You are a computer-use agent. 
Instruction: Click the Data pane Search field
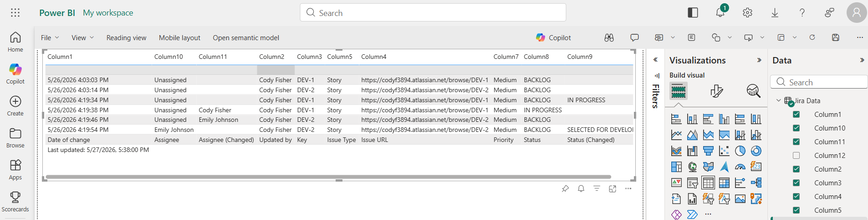[x=819, y=82]
